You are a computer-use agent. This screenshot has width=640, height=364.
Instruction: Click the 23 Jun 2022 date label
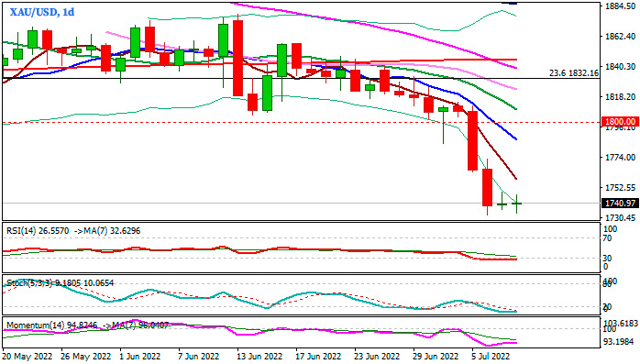coord(377,357)
